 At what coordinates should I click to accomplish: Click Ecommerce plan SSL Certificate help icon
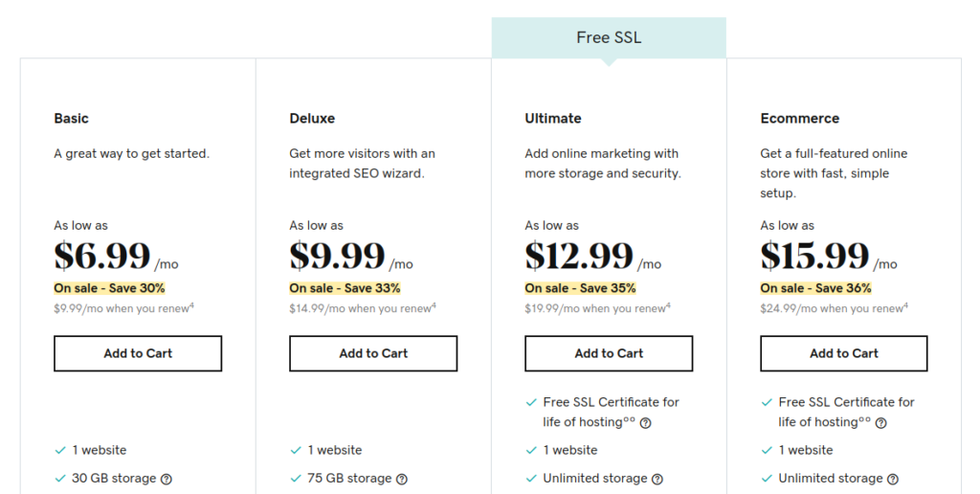[880, 423]
